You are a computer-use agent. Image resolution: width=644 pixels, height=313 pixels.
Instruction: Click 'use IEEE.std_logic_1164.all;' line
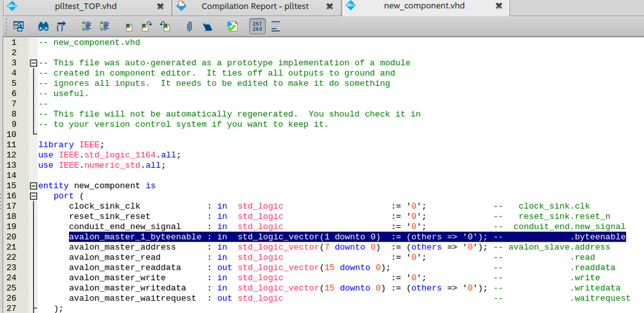(110, 155)
